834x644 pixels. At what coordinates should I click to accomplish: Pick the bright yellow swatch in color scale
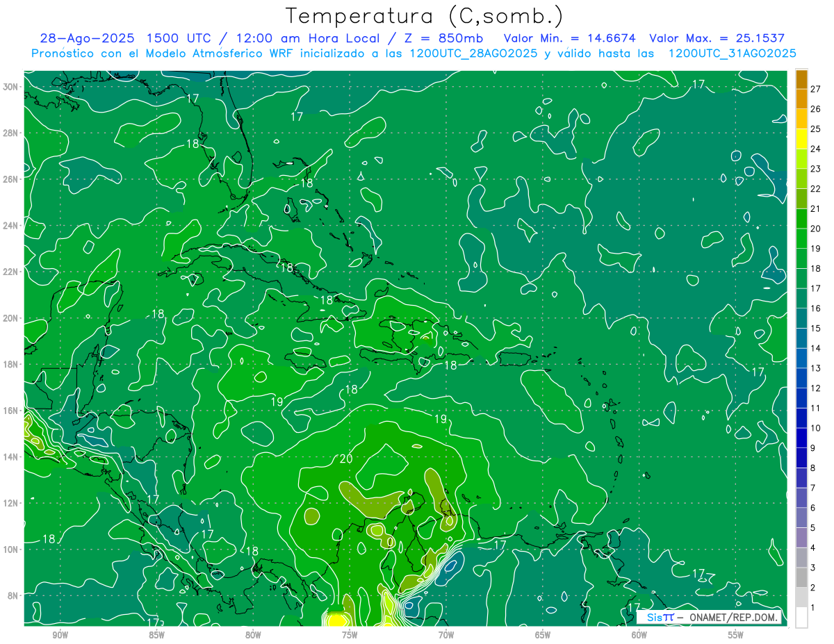tap(801, 139)
